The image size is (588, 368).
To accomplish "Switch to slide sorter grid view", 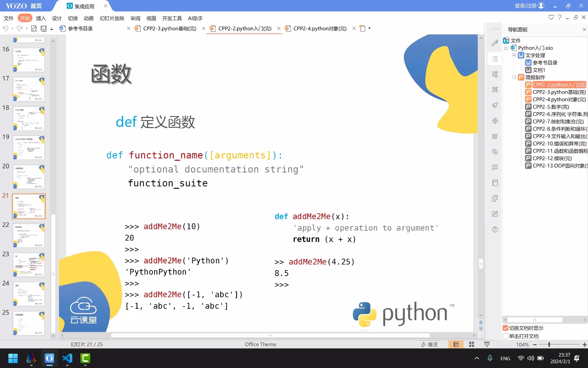I will (x=471, y=344).
